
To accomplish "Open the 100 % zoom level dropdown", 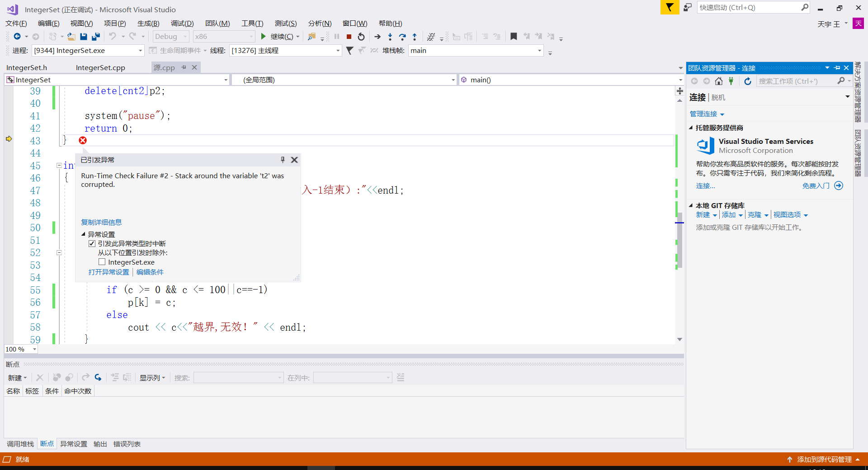I will (21, 349).
